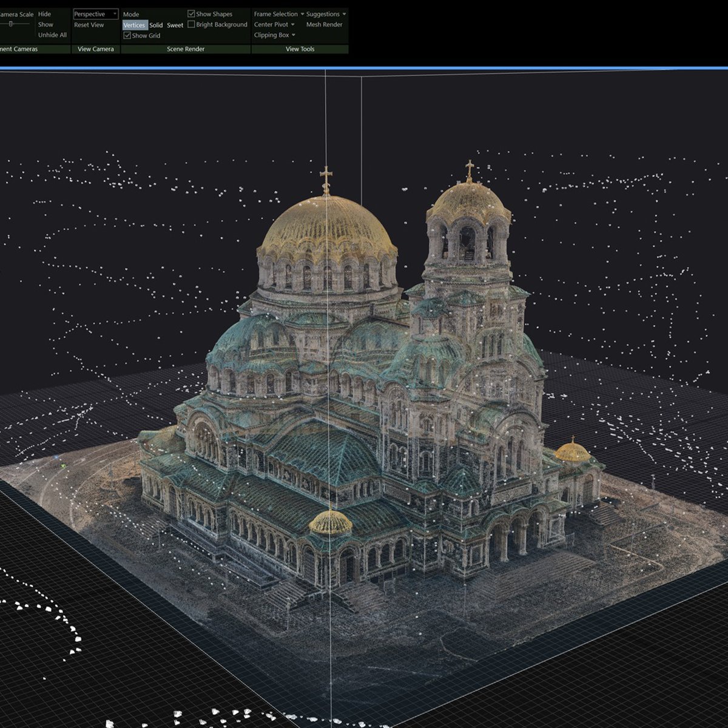
Task: Disable Show Shapes
Action: (192, 13)
